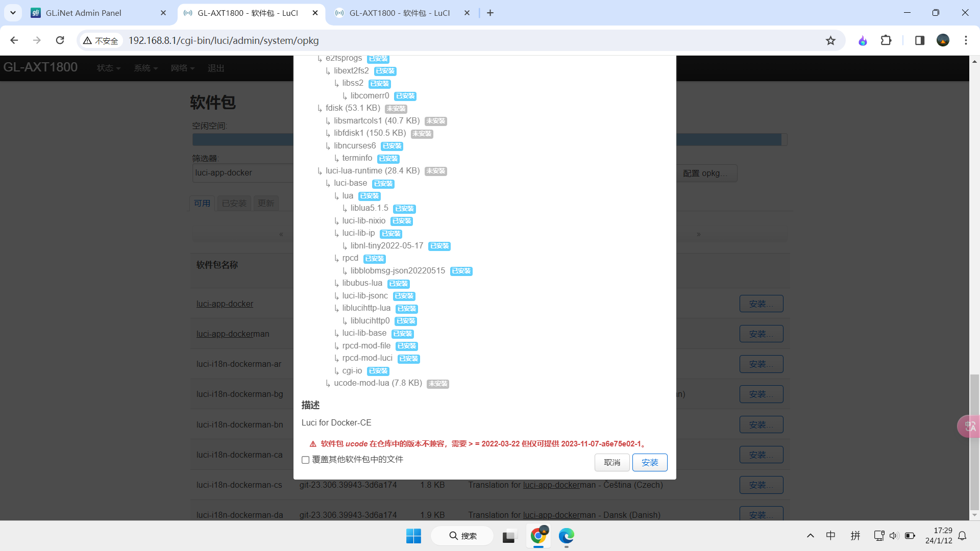The width and height of the screenshot is (980, 551).
Task: Open the browser extensions icon
Action: coord(887,40)
